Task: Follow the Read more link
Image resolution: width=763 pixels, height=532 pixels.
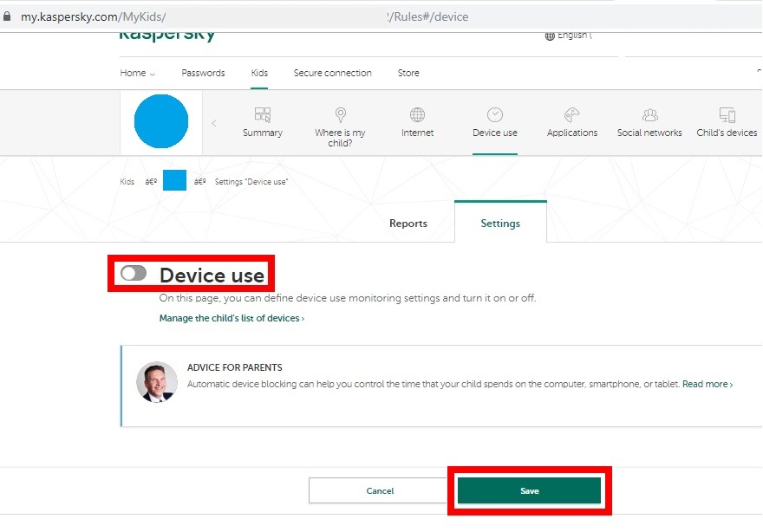Action: coord(708,384)
